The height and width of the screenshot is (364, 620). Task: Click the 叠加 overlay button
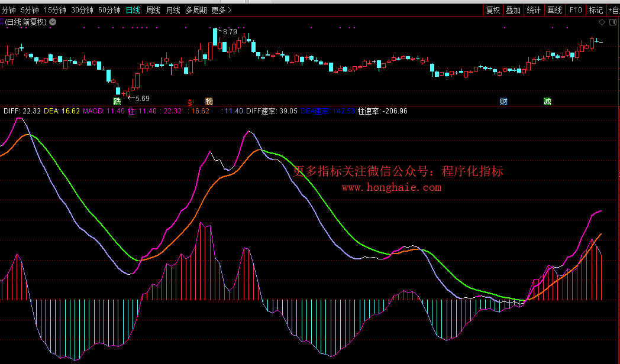[x=513, y=10]
